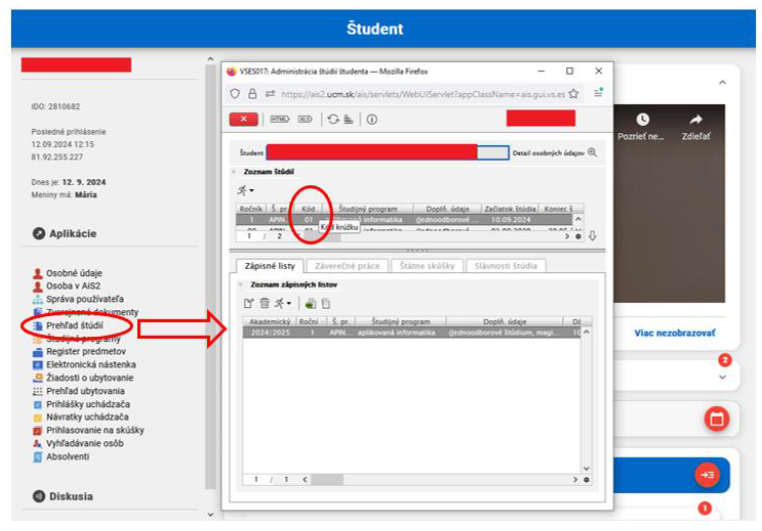Open the info icon in the AIS toolbar

pyautogui.click(x=371, y=119)
